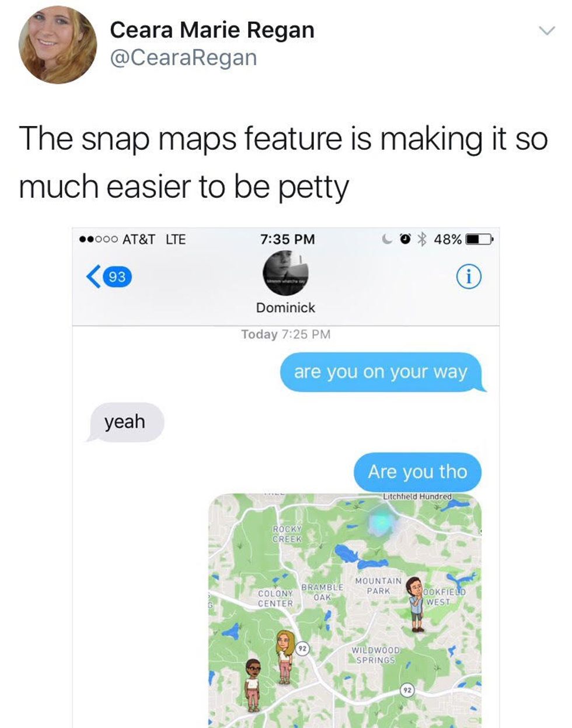
Task: Open the Ceara Marie Regan display name
Action: 212,30
